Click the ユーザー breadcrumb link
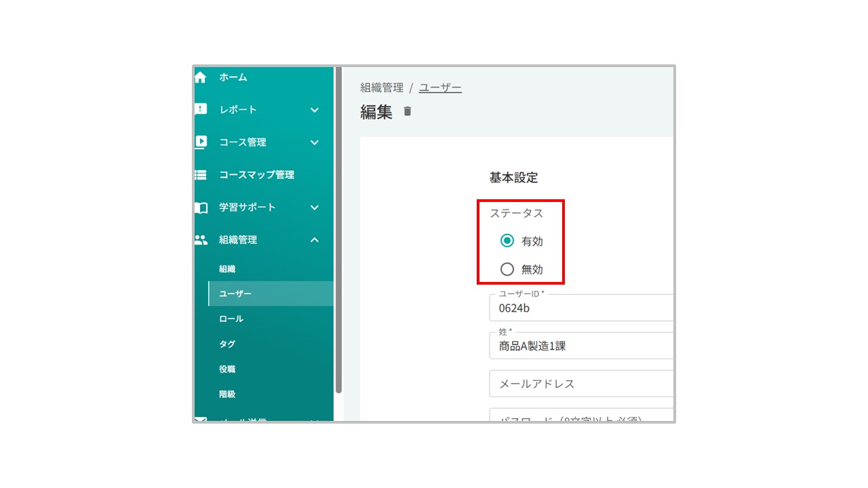868x488 pixels. click(440, 88)
